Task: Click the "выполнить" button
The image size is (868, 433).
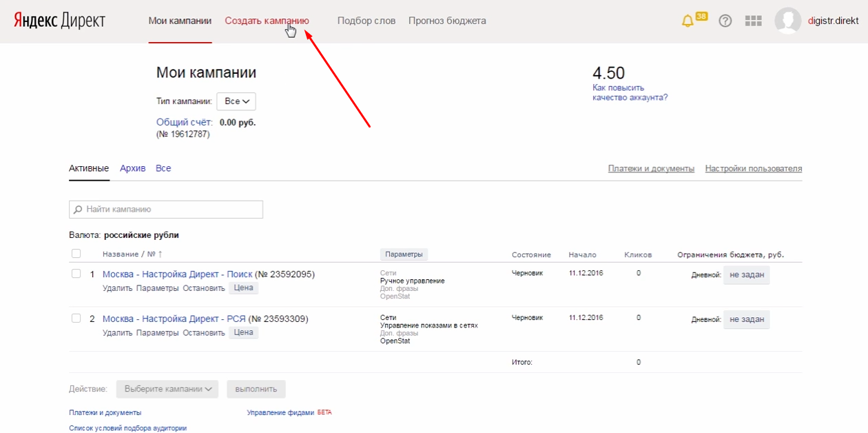Action: (256, 389)
